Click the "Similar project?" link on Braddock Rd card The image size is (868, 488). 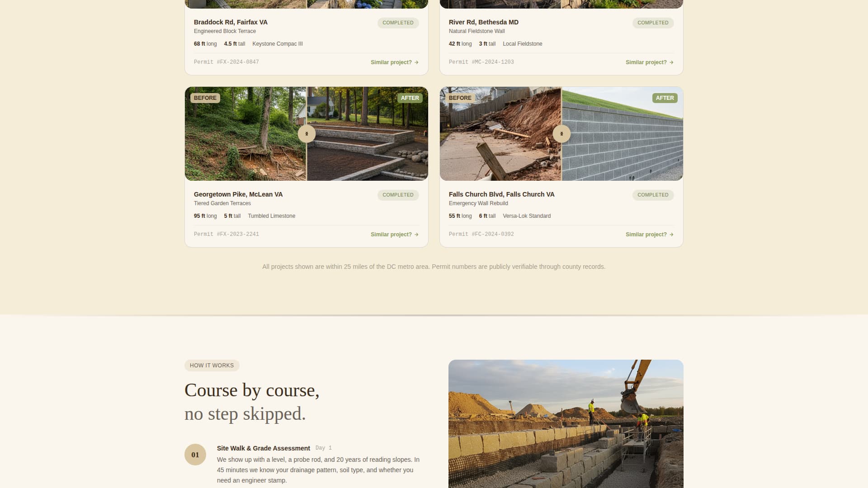[391, 62]
